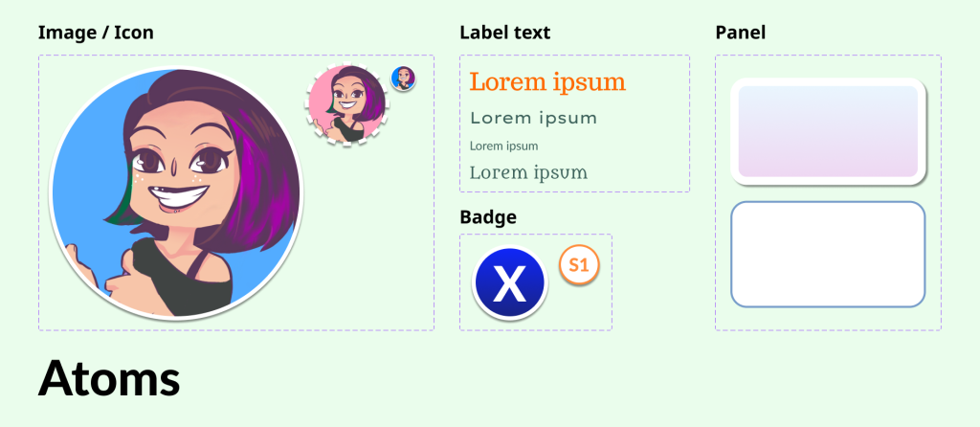The width and height of the screenshot is (980, 427).
Task: Select the pink avatar with scalloped border
Action: pos(346,104)
